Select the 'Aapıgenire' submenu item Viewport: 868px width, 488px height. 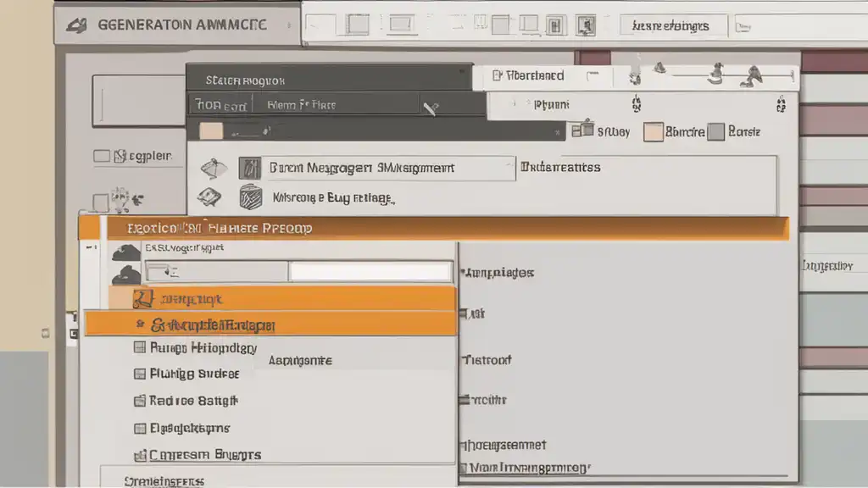pos(300,361)
